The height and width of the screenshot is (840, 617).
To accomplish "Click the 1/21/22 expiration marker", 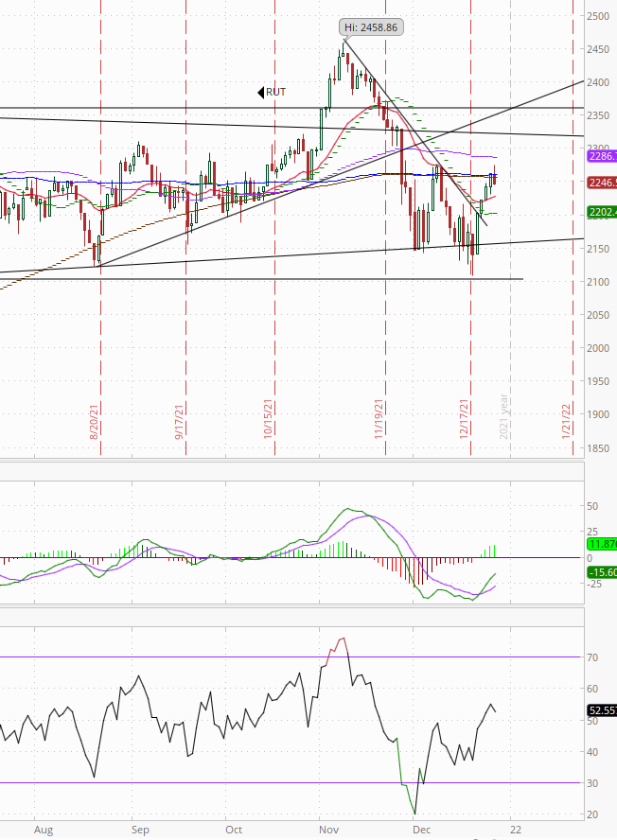I will tap(566, 422).
